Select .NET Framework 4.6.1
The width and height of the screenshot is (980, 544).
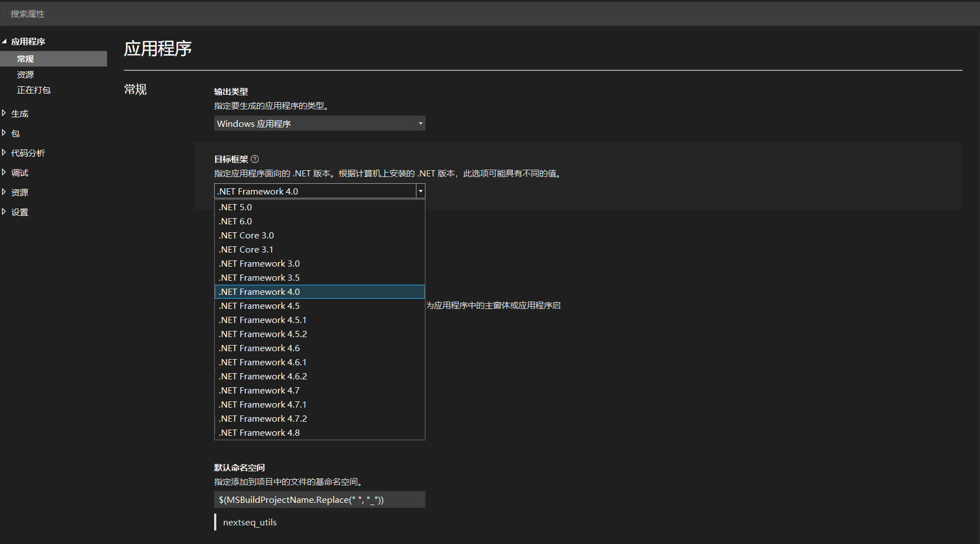[320, 362]
